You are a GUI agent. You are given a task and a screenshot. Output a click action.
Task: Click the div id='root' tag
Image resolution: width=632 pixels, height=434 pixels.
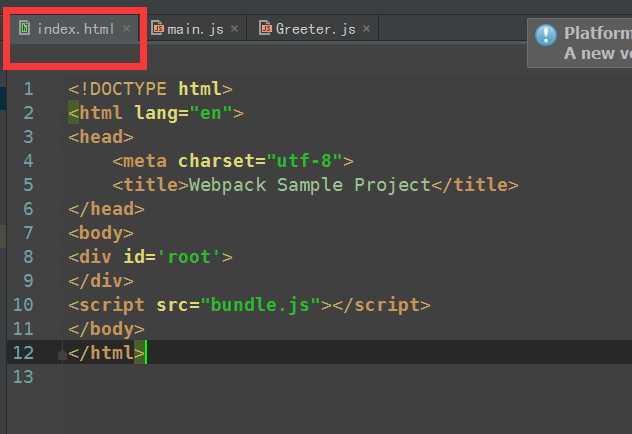click(x=150, y=257)
